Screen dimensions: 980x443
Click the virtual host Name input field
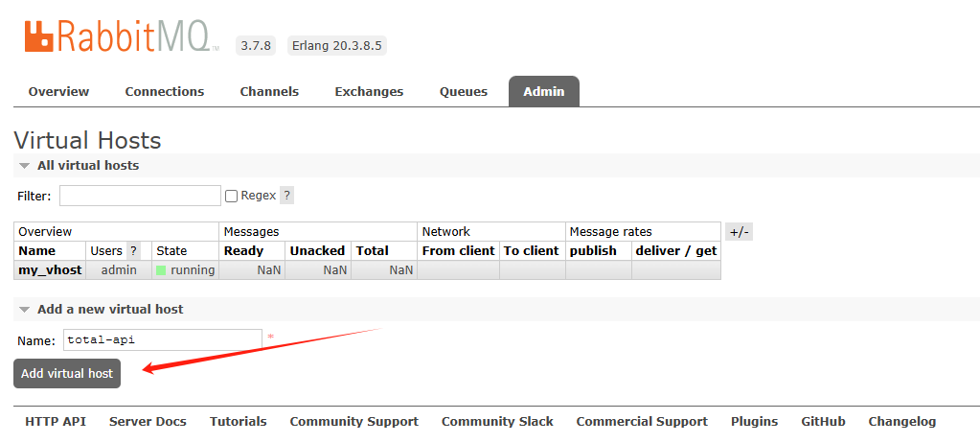(x=163, y=340)
